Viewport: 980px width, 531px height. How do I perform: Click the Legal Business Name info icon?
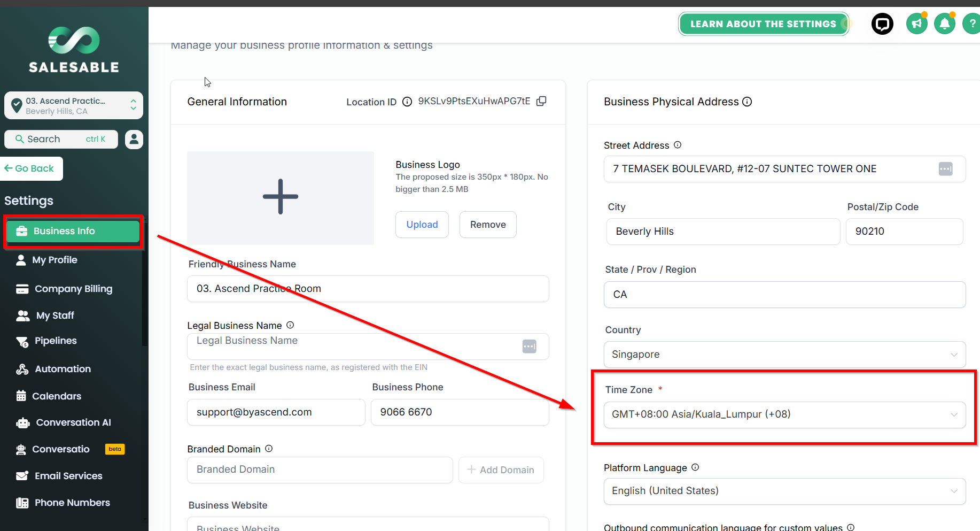coord(290,325)
